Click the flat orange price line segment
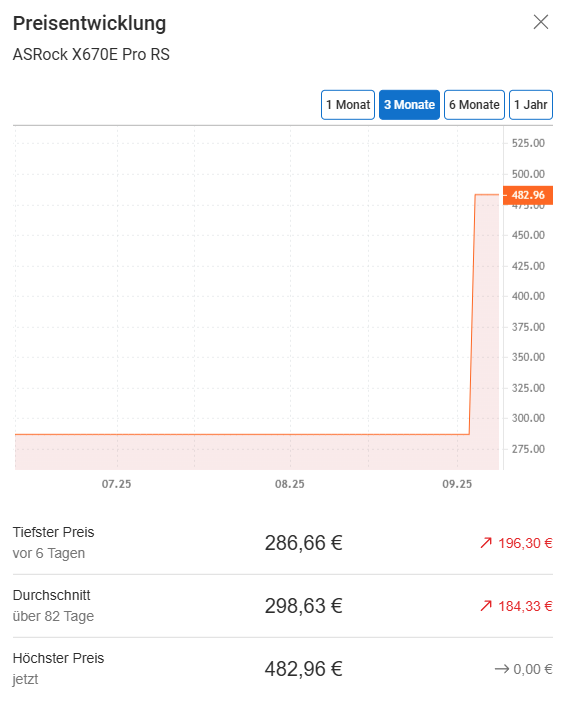 242,434
